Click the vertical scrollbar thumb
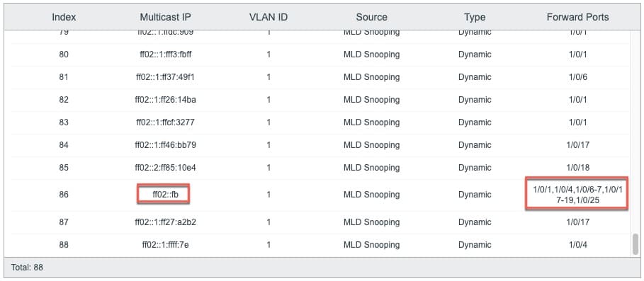The height and width of the screenshot is (281, 644). coord(635,244)
